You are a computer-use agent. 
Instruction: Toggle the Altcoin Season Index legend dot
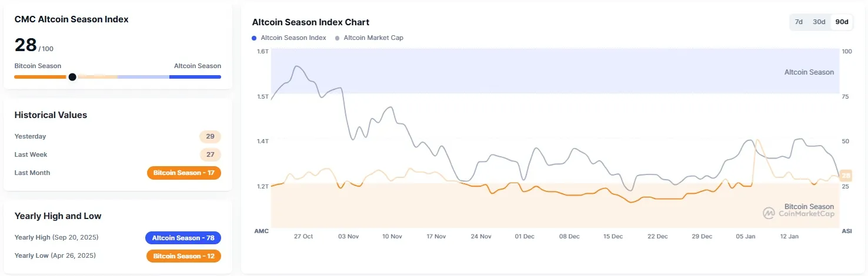click(x=254, y=38)
